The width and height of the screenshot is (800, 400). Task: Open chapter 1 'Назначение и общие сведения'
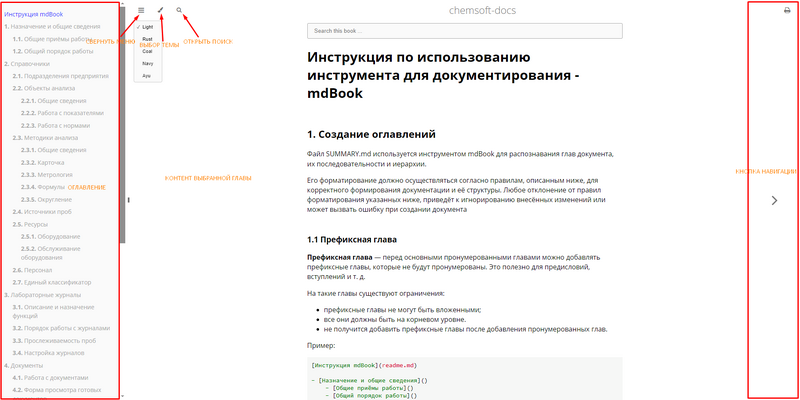click(x=52, y=27)
